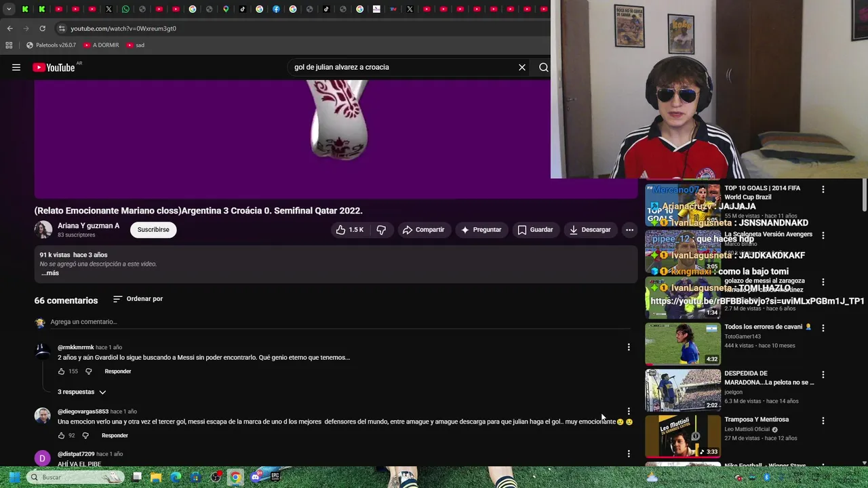
Task: Subscribe to channel with Suscribirse
Action: (x=153, y=230)
